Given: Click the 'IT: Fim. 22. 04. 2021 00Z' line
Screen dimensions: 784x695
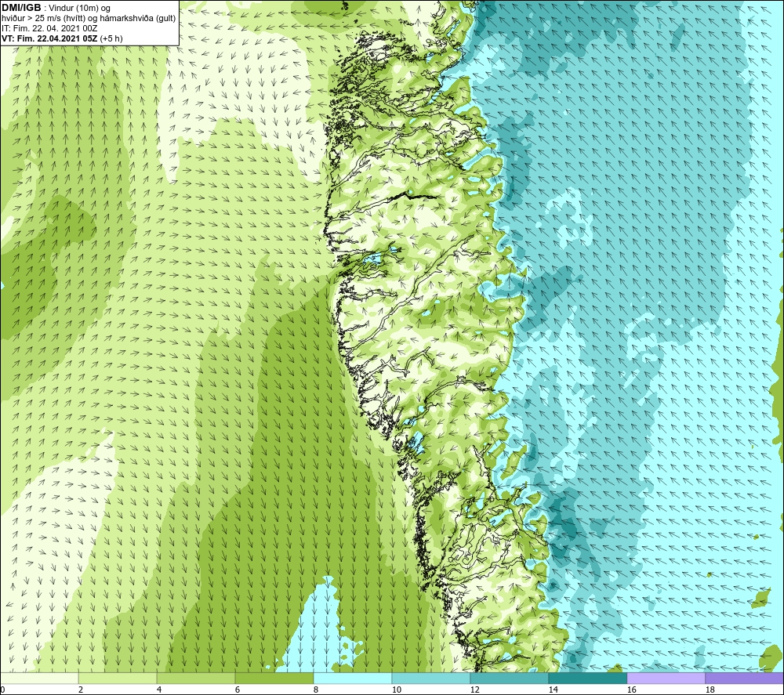Looking at the screenshot, I should [x=49, y=28].
